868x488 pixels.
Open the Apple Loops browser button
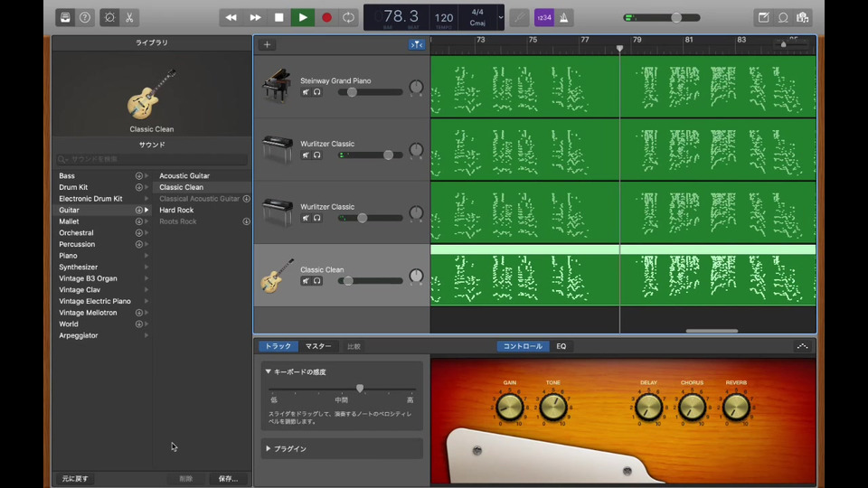pos(783,17)
